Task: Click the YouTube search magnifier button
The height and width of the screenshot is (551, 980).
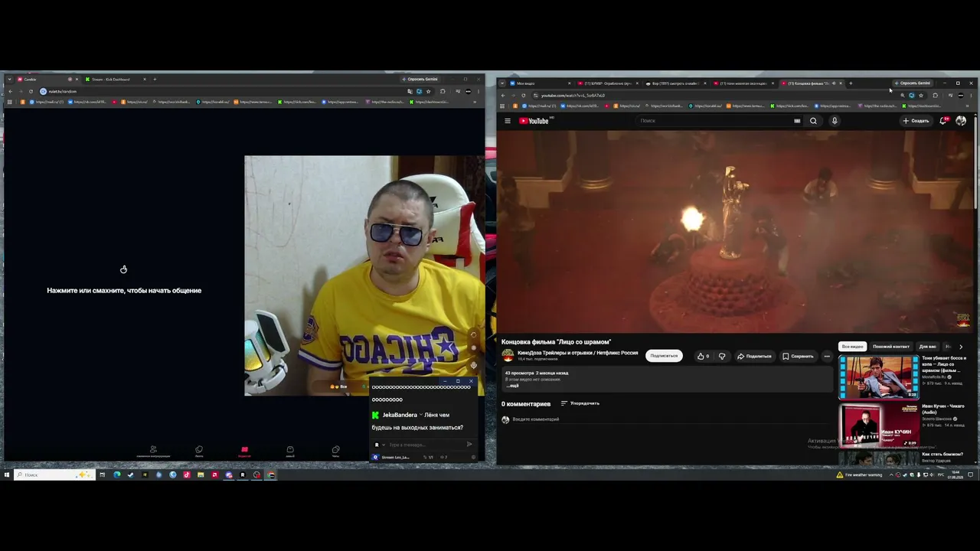Action: tap(813, 121)
